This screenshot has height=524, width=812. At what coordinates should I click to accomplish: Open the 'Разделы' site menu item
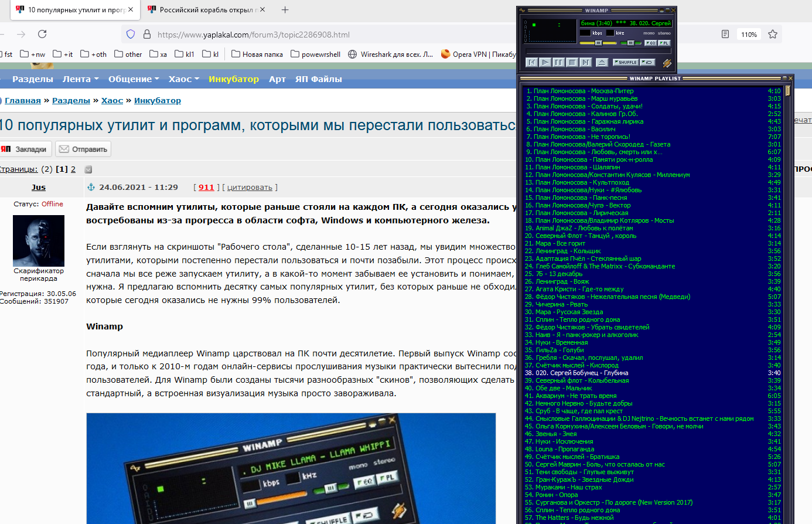(33, 79)
